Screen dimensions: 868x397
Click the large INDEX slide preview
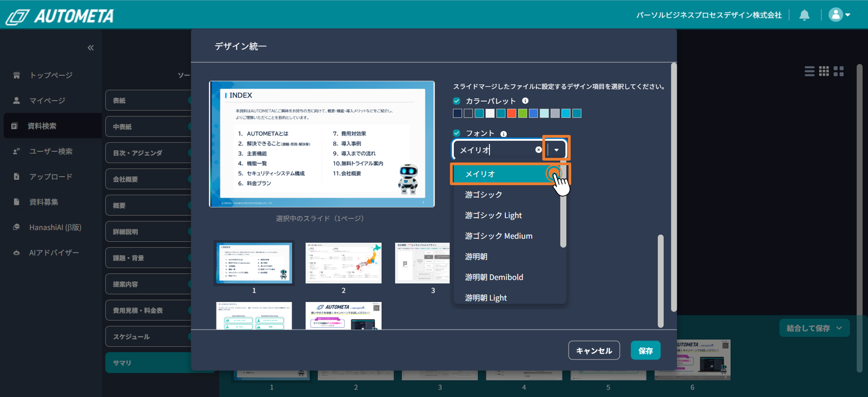click(322, 144)
